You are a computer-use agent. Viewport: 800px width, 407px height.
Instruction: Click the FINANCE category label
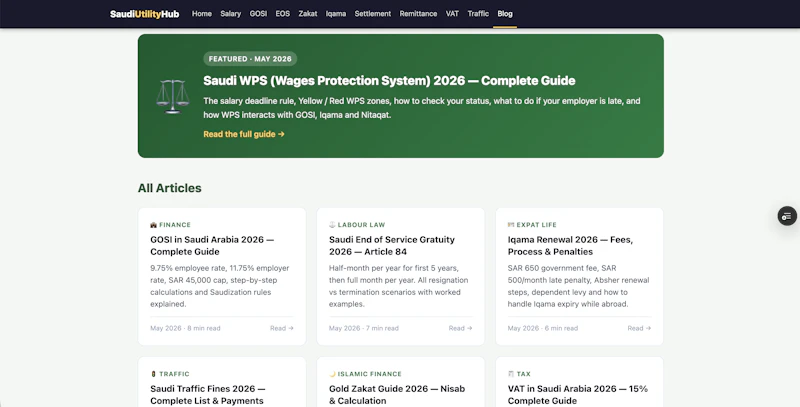click(175, 225)
